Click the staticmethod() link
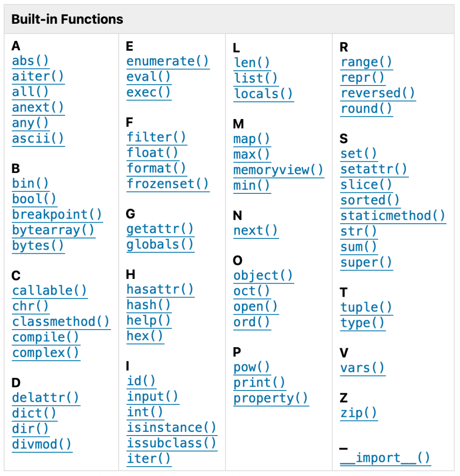 [x=393, y=216]
